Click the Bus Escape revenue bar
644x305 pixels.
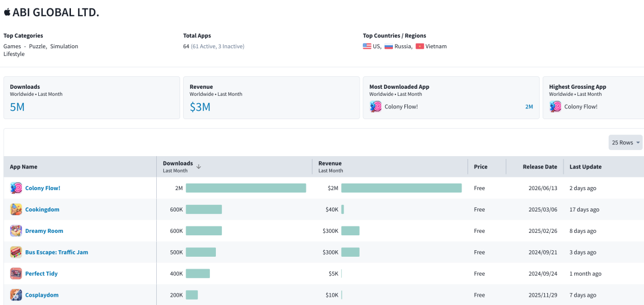click(x=351, y=252)
